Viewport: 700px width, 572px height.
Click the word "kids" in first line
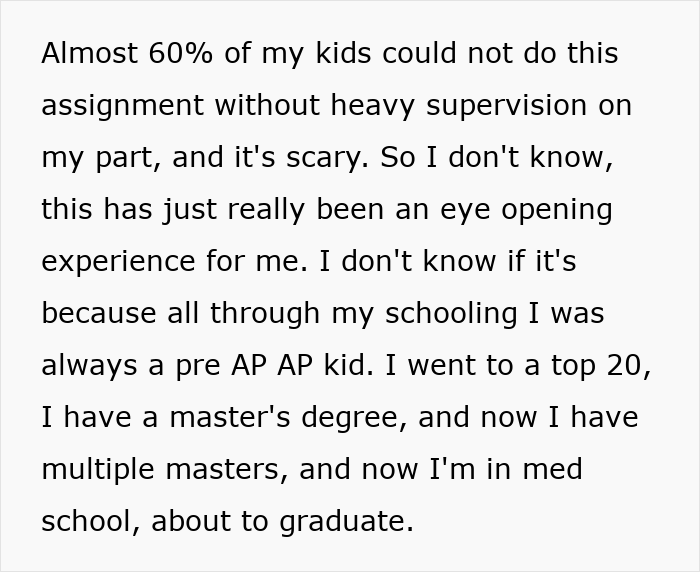[x=343, y=53]
